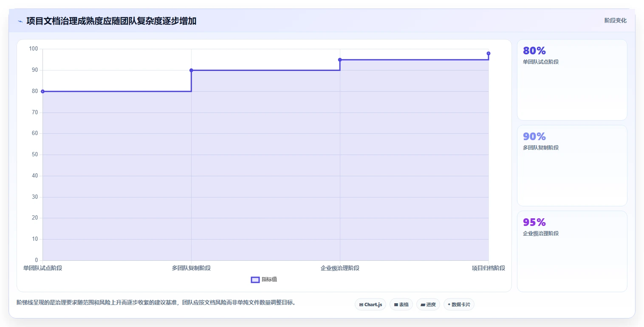Select the 进度 tag
644x327 pixels.
pyautogui.click(x=428, y=304)
